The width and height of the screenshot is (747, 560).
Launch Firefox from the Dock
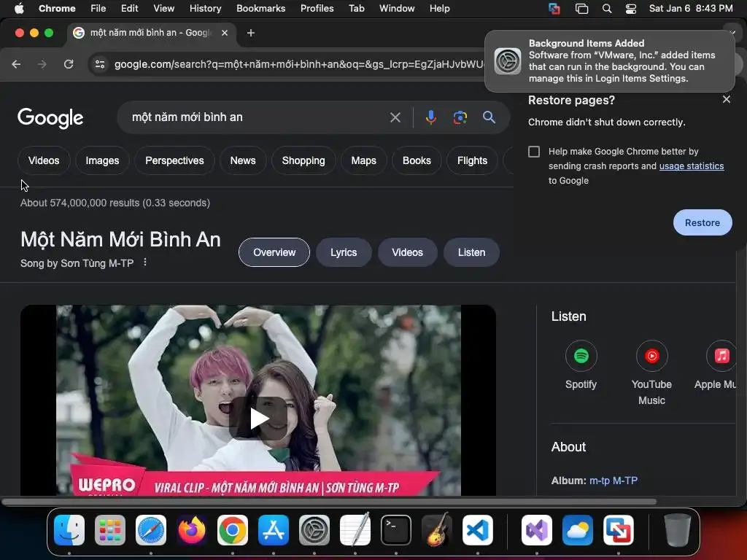coord(192,530)
